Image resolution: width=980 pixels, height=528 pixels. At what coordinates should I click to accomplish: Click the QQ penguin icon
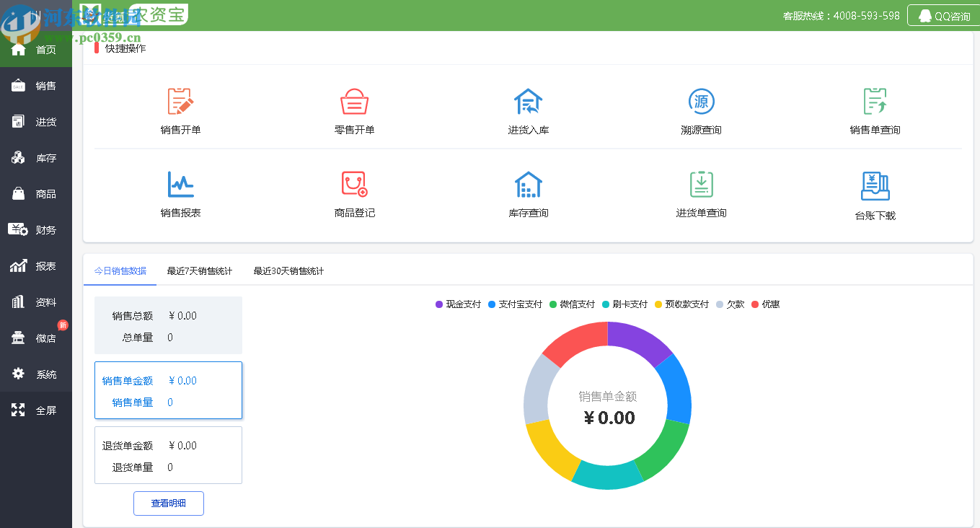tap(925, 16)
